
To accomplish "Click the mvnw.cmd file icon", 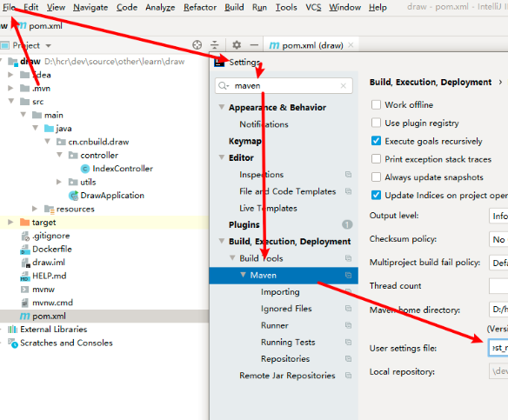I will [x=25, y=303].
